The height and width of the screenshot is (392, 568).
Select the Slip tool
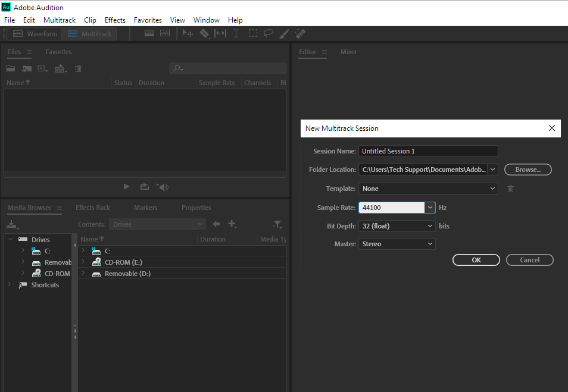pyautogui.click(x=220, y=34)
